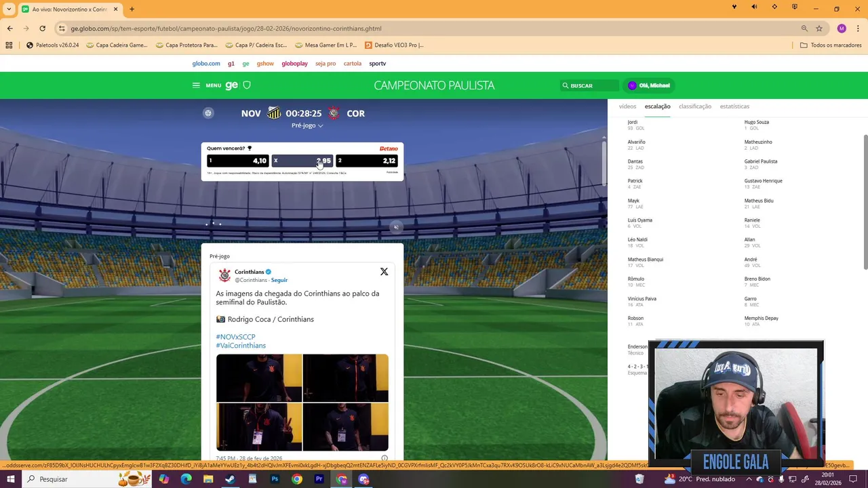
Task: Click the round icon left of NOV
Action: (x=208, y=113)
